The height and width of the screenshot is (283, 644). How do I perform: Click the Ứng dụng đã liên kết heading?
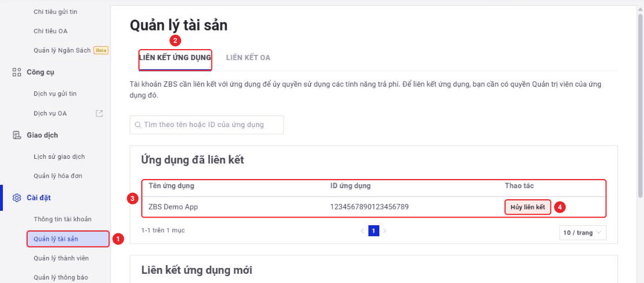[x=192, y=160]
